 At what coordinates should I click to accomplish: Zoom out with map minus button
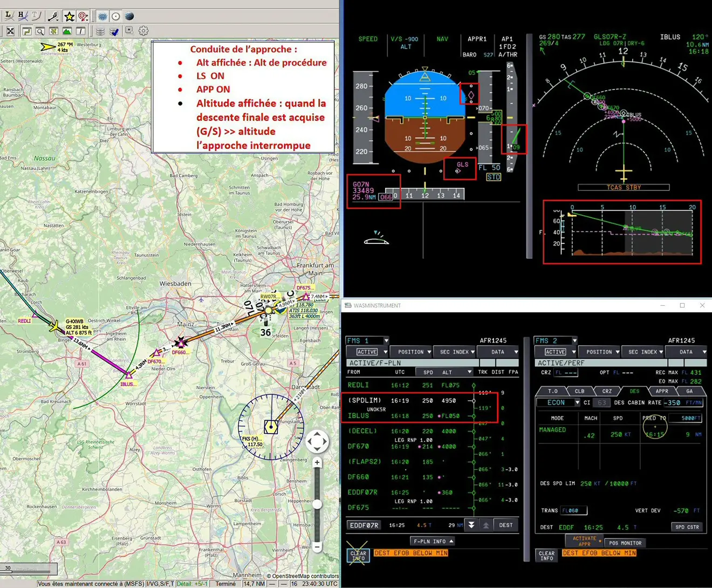pos(317,547)
